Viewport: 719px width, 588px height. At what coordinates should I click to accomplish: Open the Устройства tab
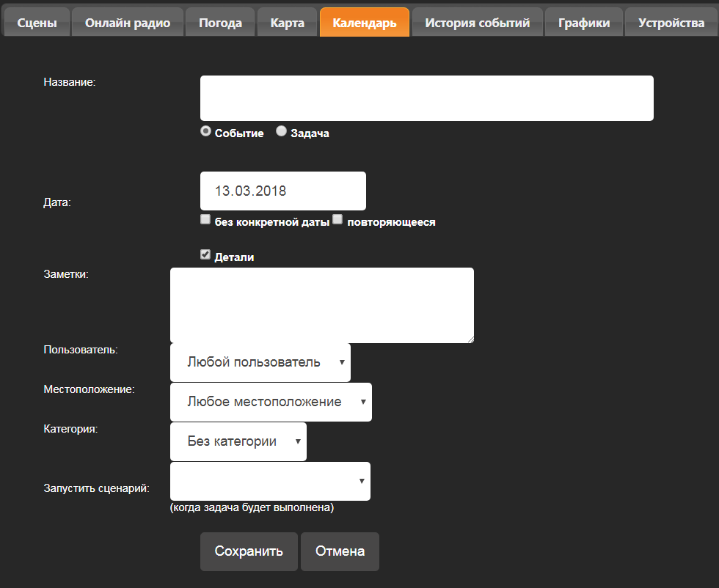[671, 23]
